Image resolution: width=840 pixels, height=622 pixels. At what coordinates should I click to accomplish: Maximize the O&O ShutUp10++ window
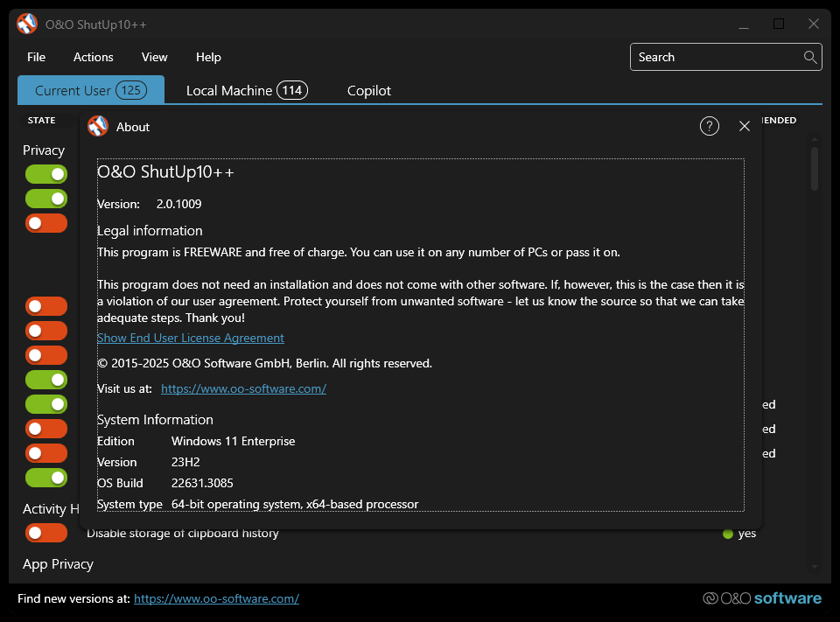[x=779, y=24]
